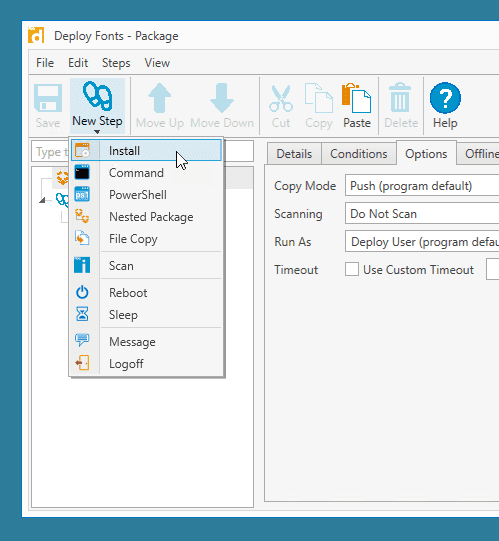Open the File menu

[x=45, y=63]
